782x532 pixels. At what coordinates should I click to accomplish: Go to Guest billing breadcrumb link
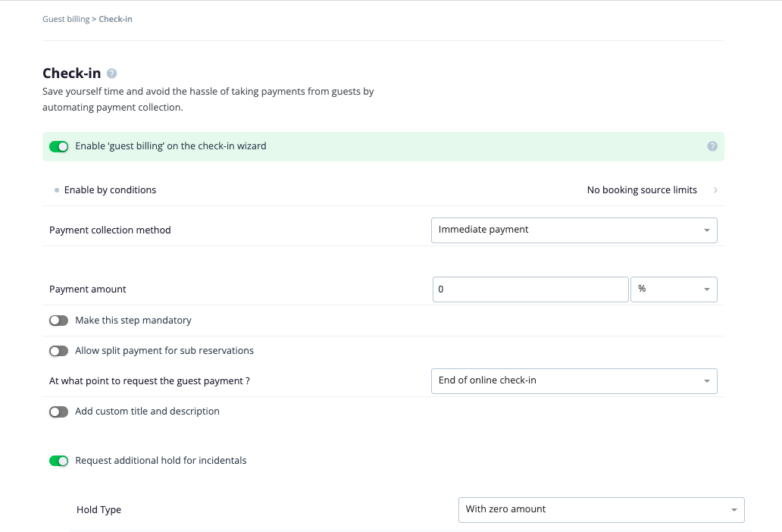click(66, 19)
